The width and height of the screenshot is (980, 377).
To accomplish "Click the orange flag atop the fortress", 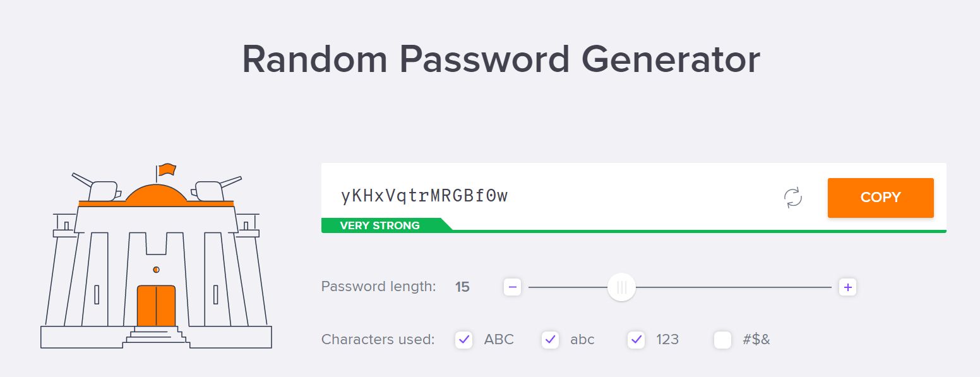I will (x=167, y=169).
